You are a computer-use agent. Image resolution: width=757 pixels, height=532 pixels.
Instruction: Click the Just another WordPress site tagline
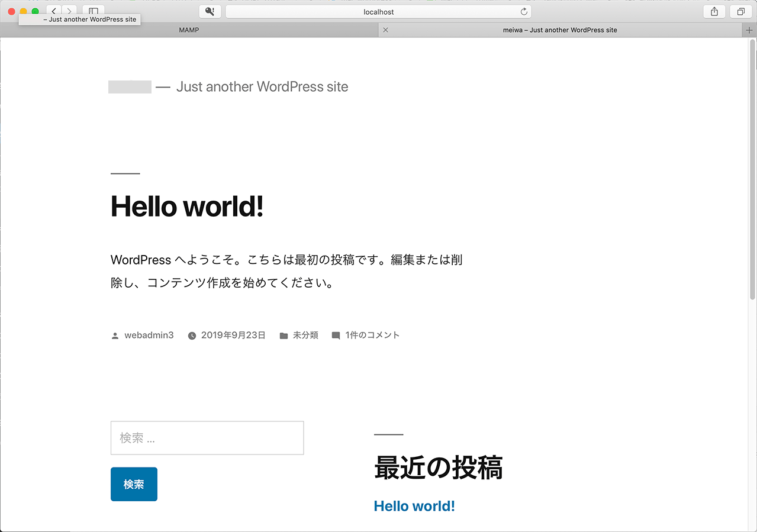point(262,87)
